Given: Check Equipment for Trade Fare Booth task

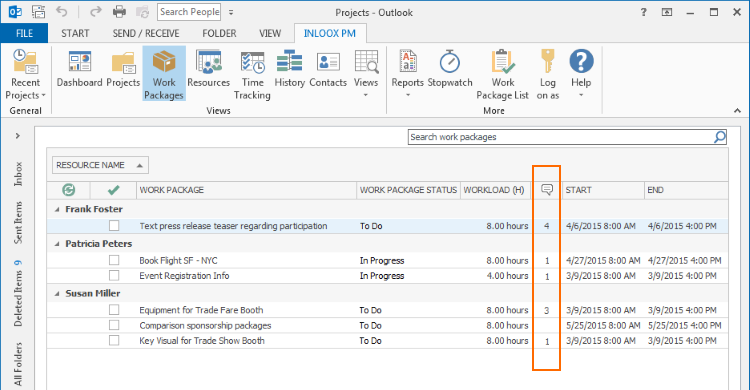Looking at the screenshot, I should 114,310.
